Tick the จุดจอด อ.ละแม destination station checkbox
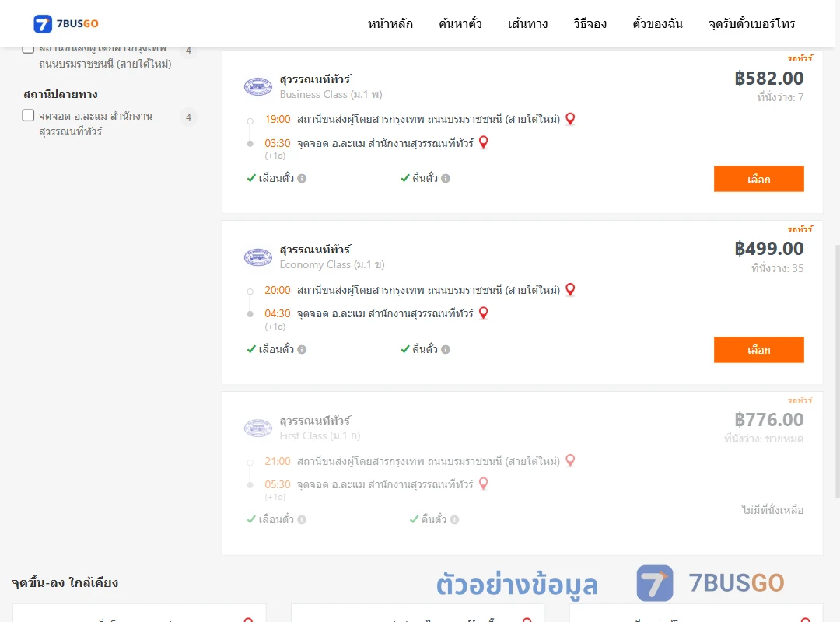 coord(29,115)
